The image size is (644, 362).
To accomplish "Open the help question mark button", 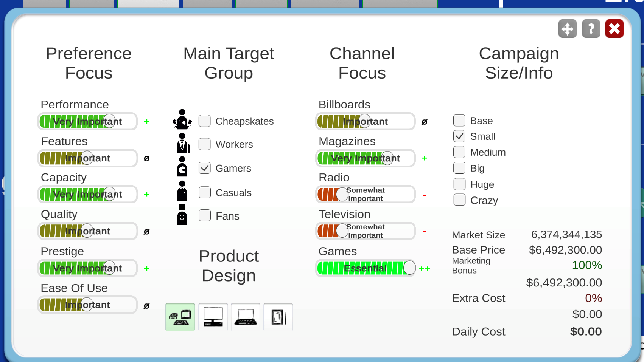I will pos(591,29).
